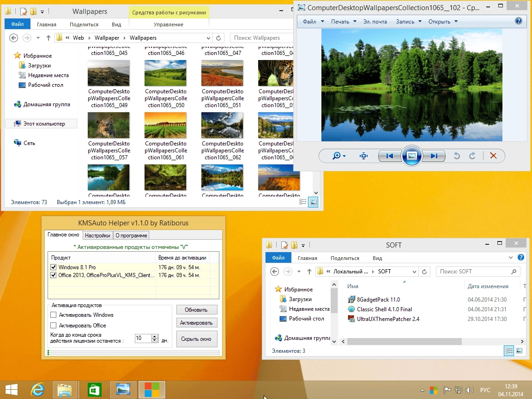Switch Wallpapers window to details view
The image size is (532, 399).
pos(302,202)
